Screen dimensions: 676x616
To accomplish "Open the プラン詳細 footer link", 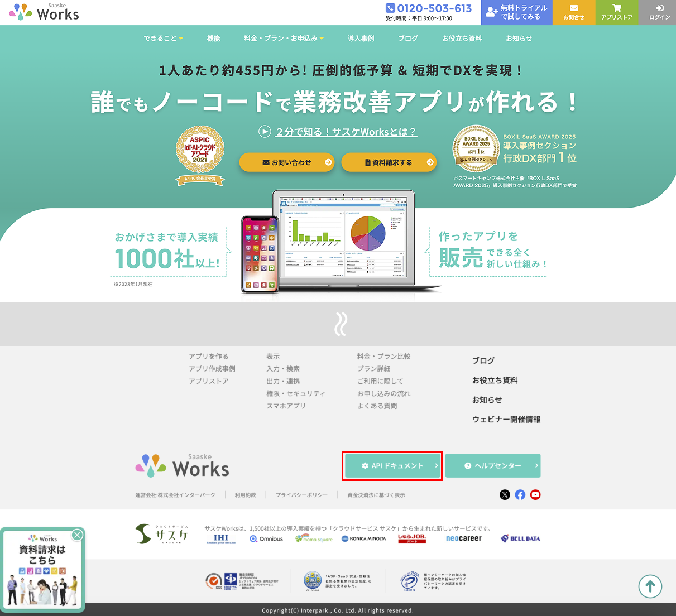I will tap(374, 369).
